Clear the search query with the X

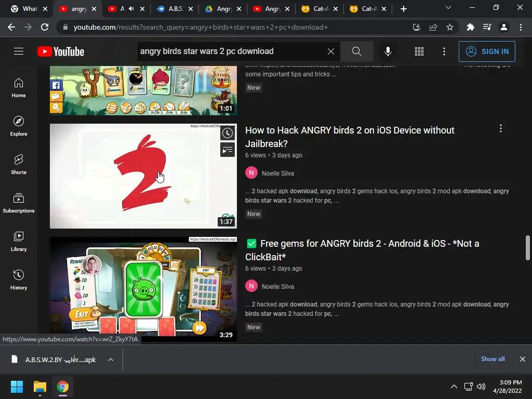click(x=331, y=51)
